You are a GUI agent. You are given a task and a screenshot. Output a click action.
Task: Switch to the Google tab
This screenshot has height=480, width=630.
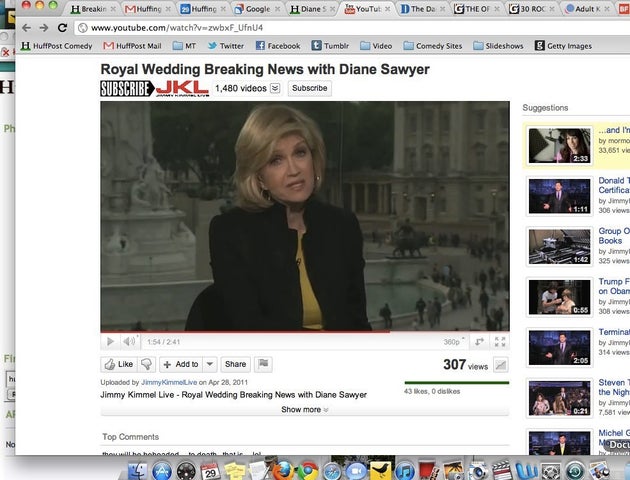[x=257, y=8]
